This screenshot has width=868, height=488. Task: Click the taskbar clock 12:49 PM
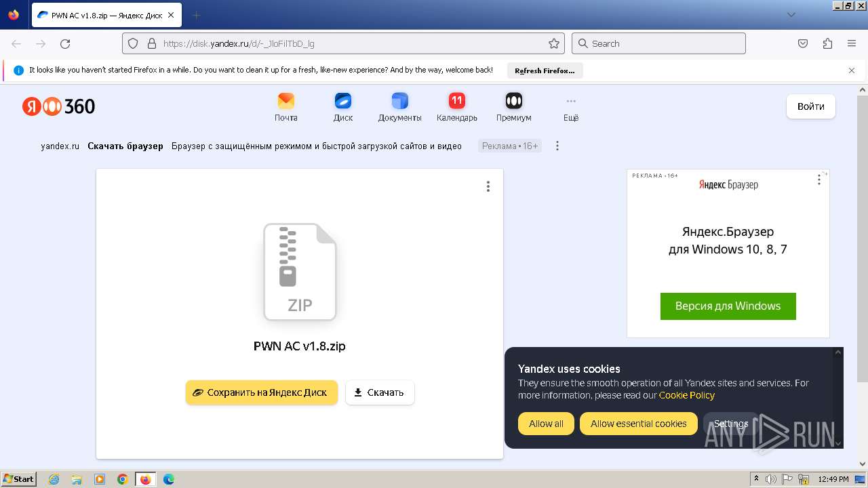click(x=833, y=479)
